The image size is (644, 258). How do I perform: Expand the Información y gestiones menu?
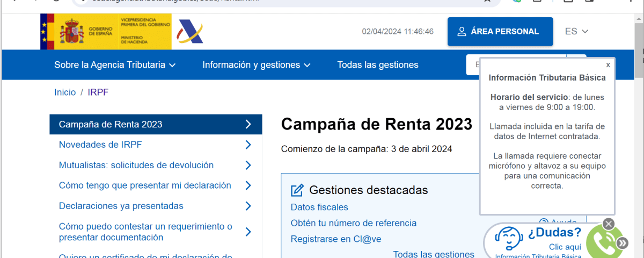(257, 65)
